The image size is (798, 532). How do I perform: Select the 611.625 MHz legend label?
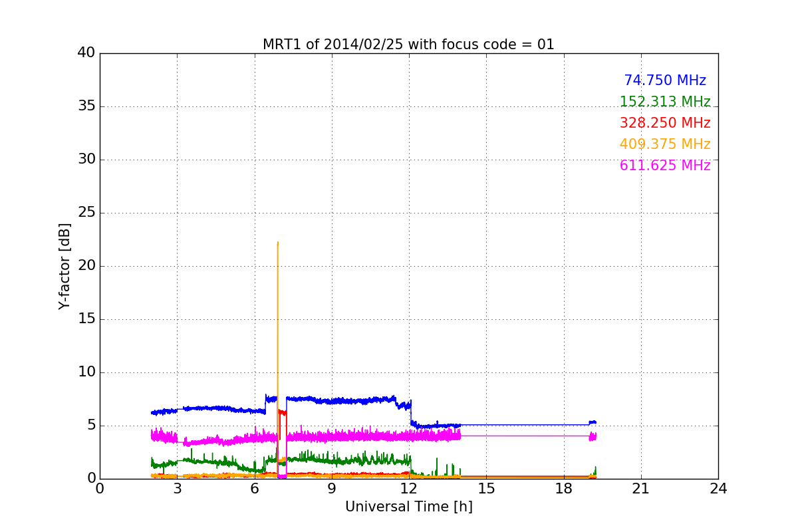click(x=665, y=166)
